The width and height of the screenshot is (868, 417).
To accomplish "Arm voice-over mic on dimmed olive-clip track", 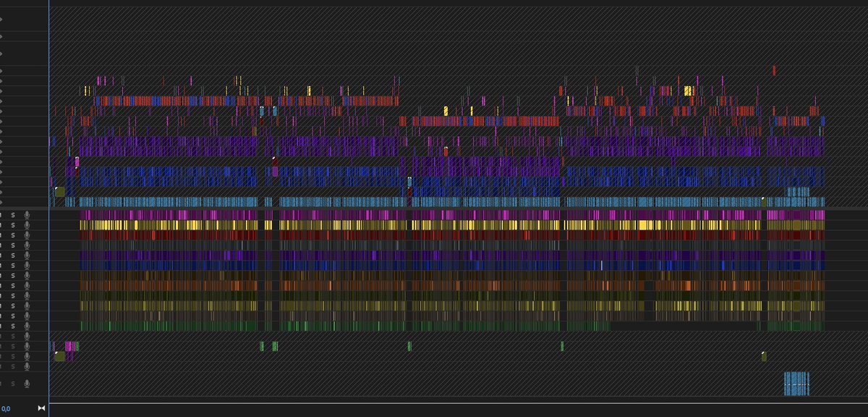I will (27, 356).
